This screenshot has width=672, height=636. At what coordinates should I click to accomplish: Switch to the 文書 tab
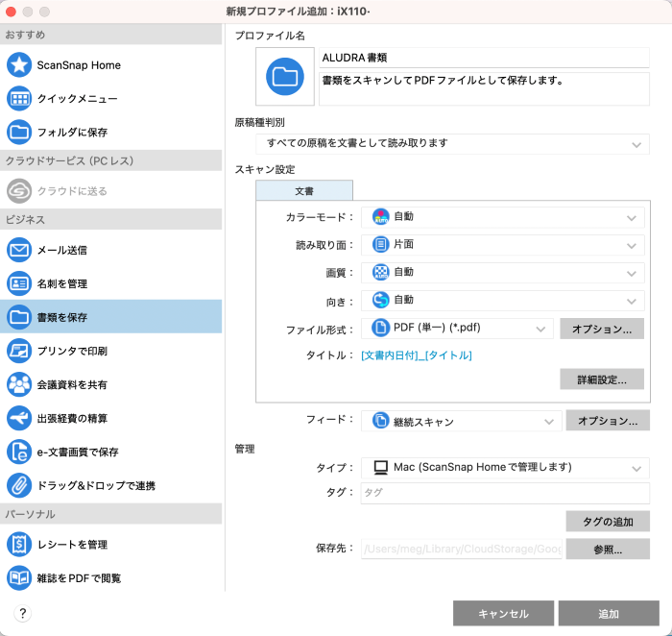click(304, 190)
